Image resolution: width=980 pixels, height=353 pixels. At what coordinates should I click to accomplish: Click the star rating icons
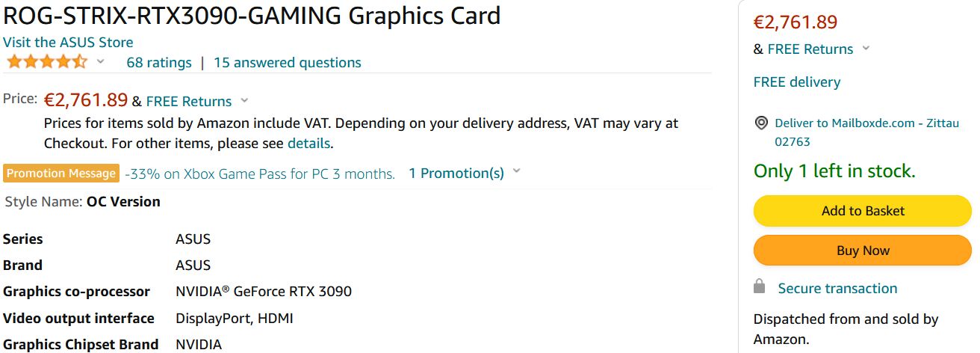click(46, 62)
